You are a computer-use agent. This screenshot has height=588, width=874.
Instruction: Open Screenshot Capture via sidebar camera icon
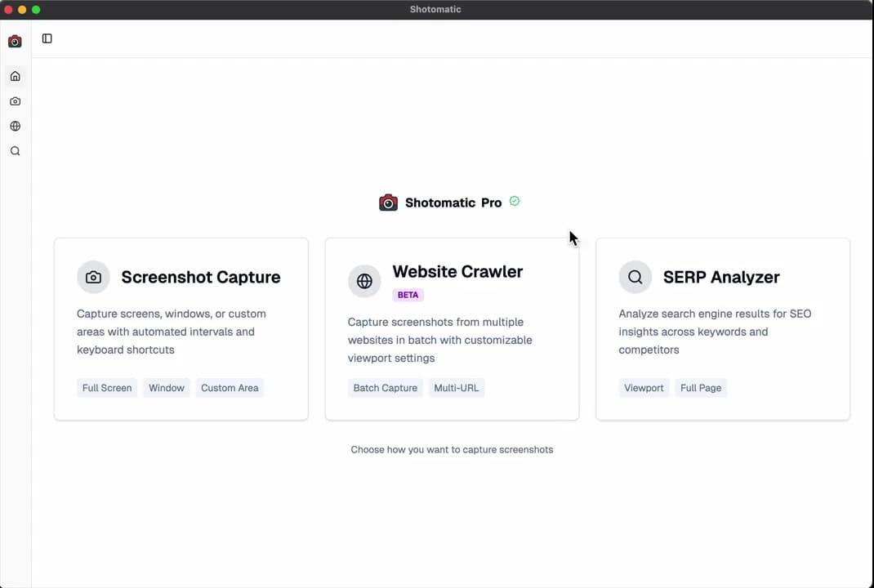point(15,100)
